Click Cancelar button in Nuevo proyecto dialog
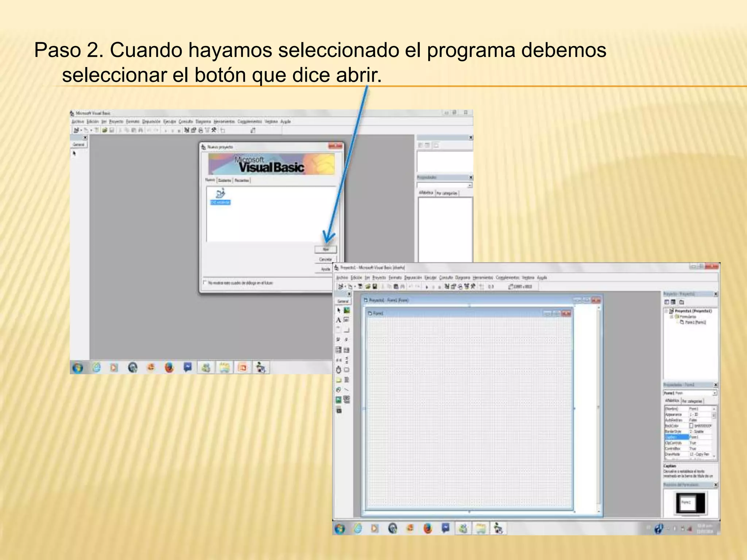 pyautogui.click(x=326, y=259)
